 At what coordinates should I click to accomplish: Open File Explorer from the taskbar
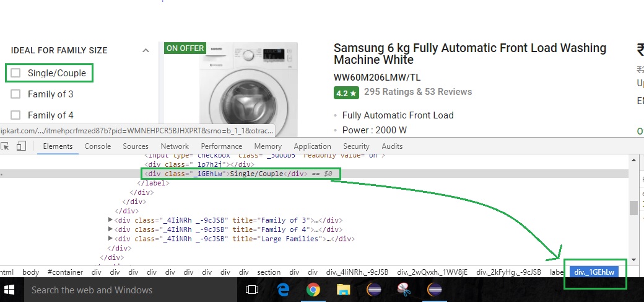(343, 290)
